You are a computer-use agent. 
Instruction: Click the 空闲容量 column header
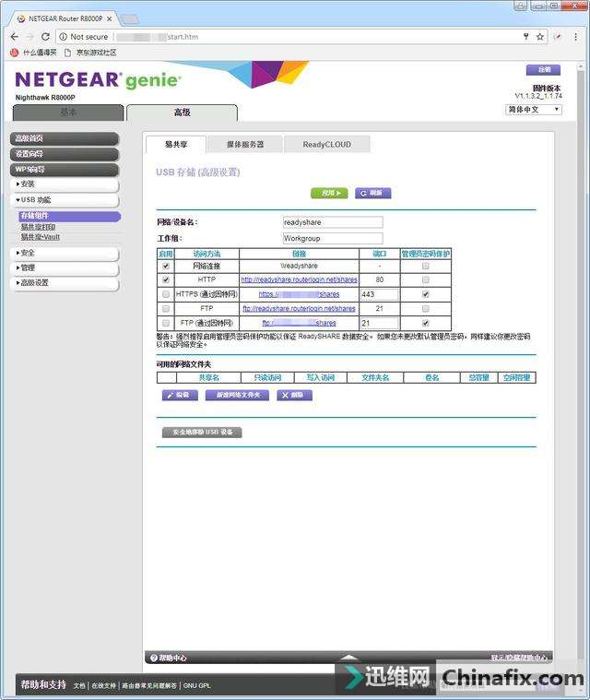[517, 378]
